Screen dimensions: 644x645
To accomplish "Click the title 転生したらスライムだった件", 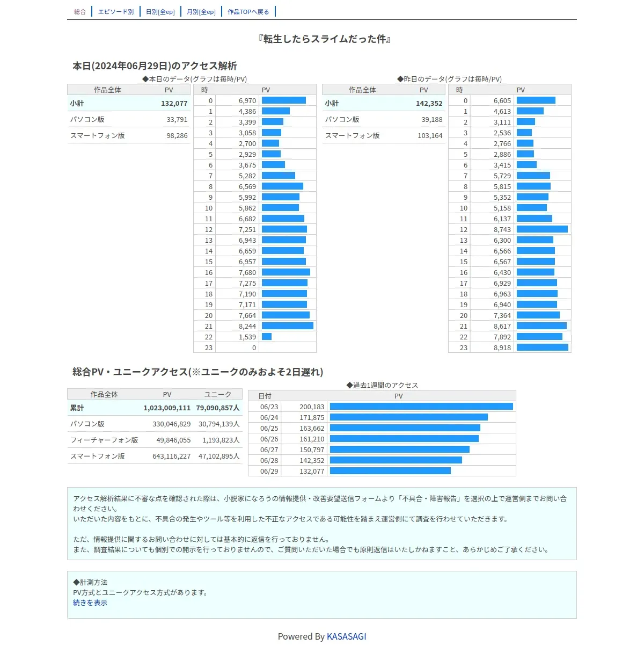I will pyautogui.click(x=324, y=39).
